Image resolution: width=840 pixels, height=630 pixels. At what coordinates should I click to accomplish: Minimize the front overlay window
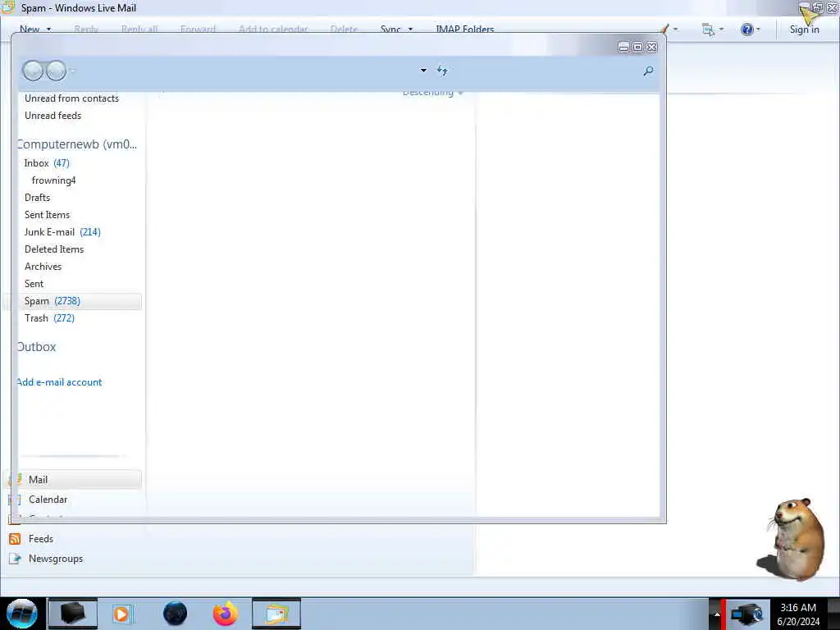tap(623, 47)
